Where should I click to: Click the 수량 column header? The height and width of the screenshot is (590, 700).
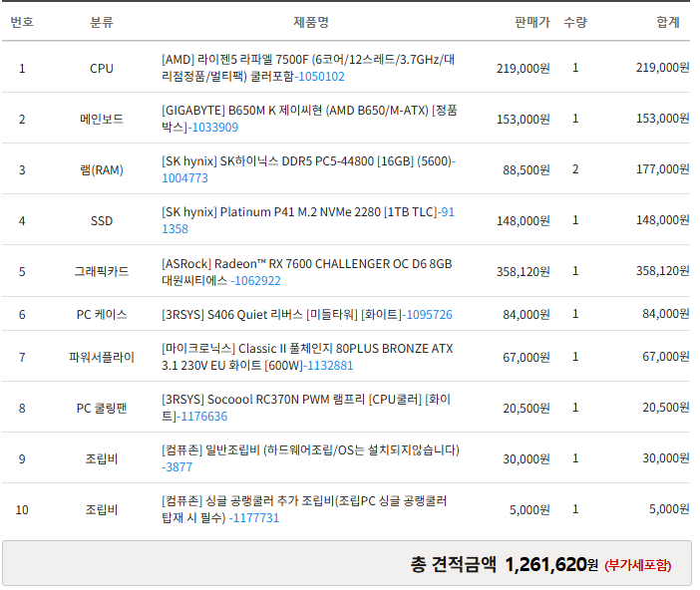click(575, 22)
